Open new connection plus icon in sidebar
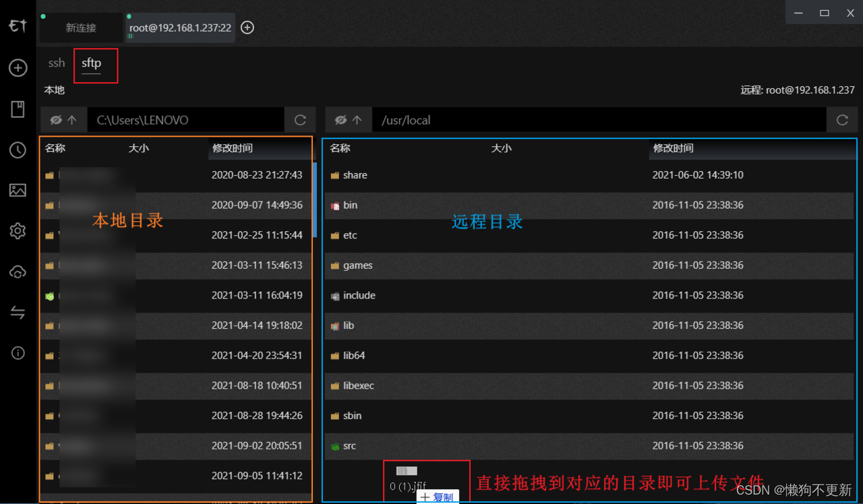This screenshot has width=863, height=504. click(x=18, y=67)
